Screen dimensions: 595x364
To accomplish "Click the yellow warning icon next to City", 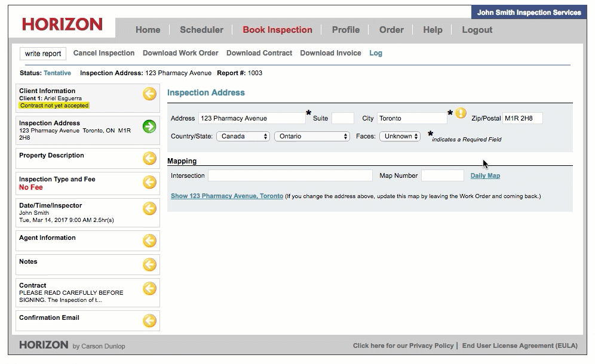I will 461,113.
